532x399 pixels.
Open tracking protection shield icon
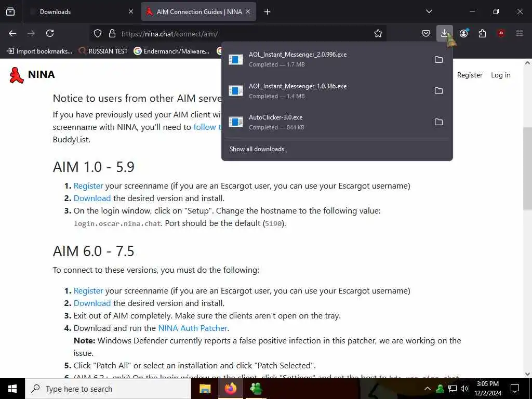(98, 33)
